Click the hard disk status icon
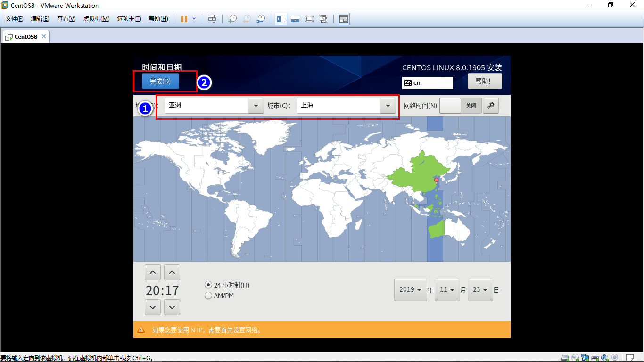The image size is (644, 362). coord(565,358)
